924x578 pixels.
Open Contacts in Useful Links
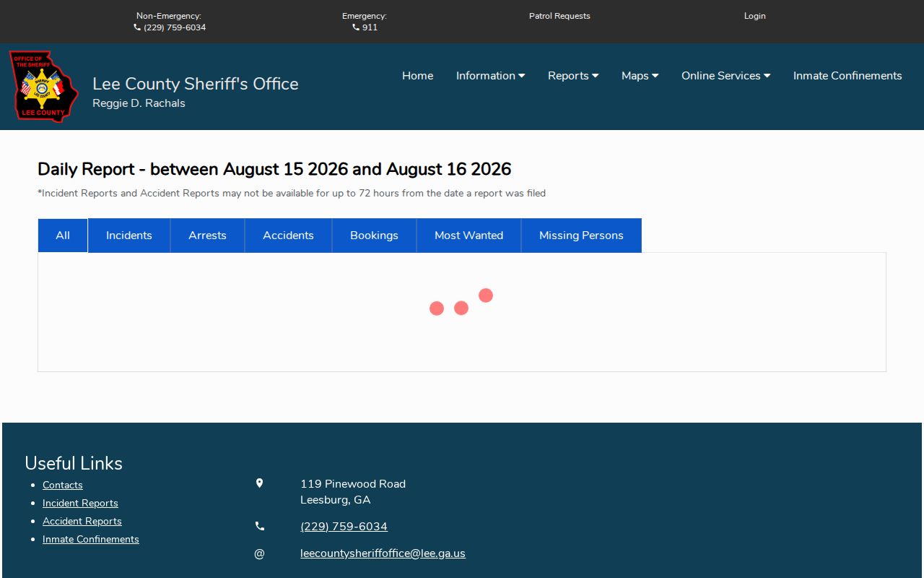click(63, 485)
